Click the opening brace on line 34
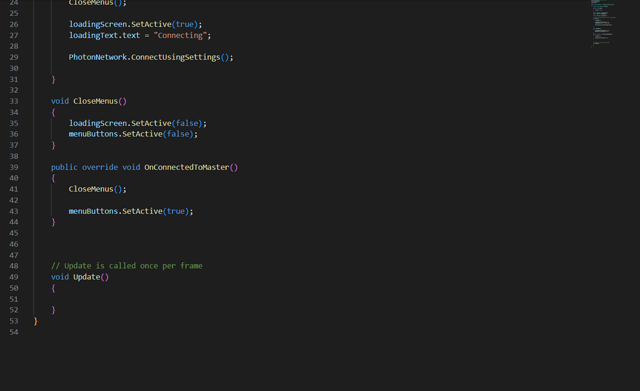 coord(53,112)
